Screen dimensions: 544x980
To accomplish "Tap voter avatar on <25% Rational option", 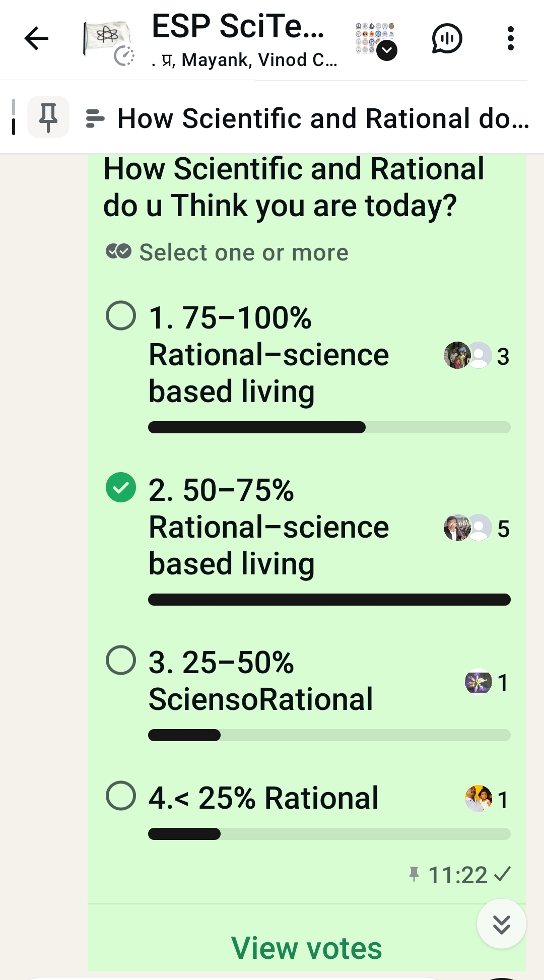I will (478, 798).
